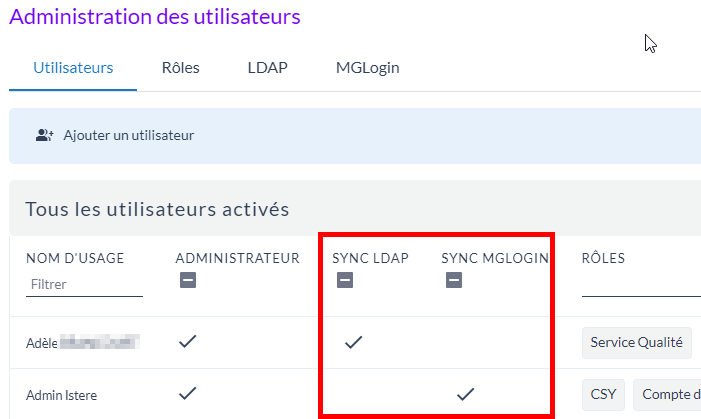Click the CSY role chip
Image resolution: width=701 pixels, height=419 pixels.
coord(603,394)
